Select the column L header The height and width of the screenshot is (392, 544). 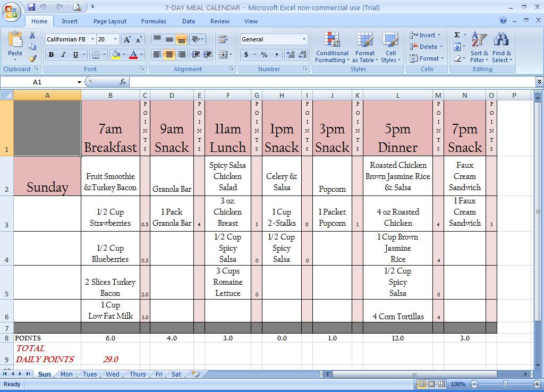pos(397,95)
